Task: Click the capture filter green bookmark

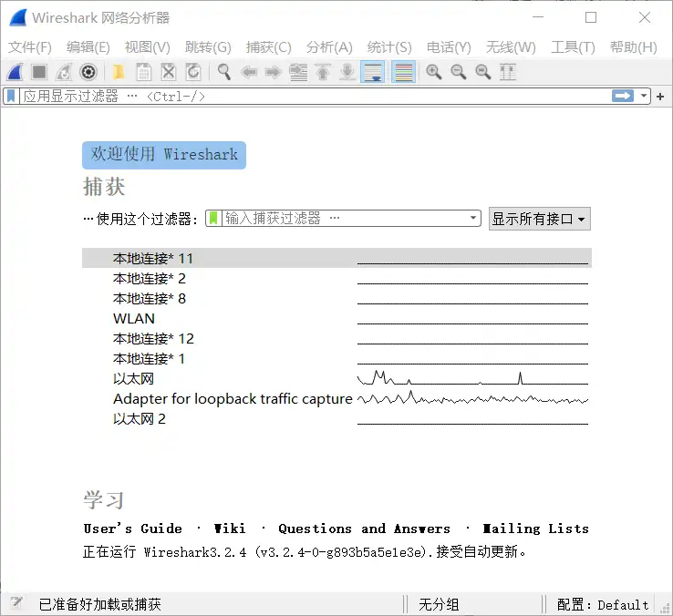Action: pos(214,219)
